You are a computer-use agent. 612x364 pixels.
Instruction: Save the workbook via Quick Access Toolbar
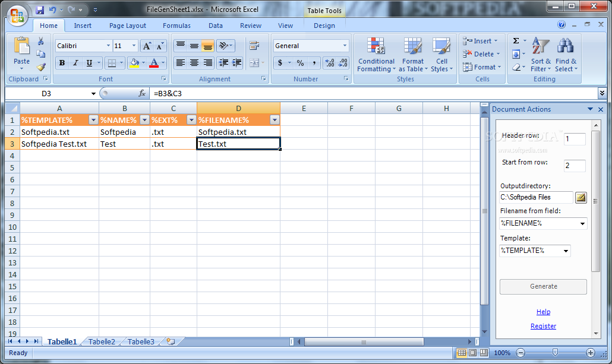40,10
